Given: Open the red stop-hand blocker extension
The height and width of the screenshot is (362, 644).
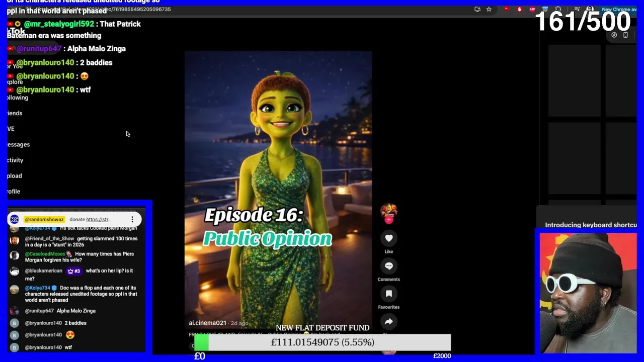Looking at the screenshot, I should pyautogui.click(x=520, y=9).
